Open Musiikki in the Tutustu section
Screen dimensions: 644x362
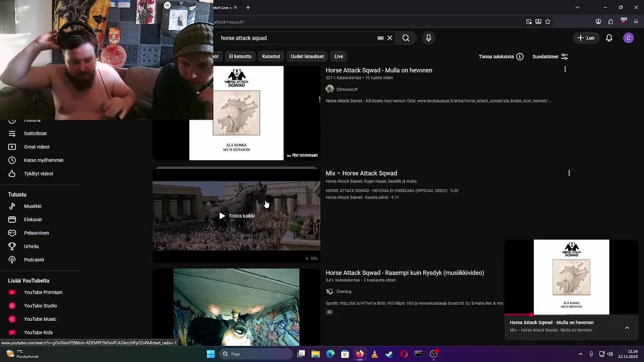(33, 206)
